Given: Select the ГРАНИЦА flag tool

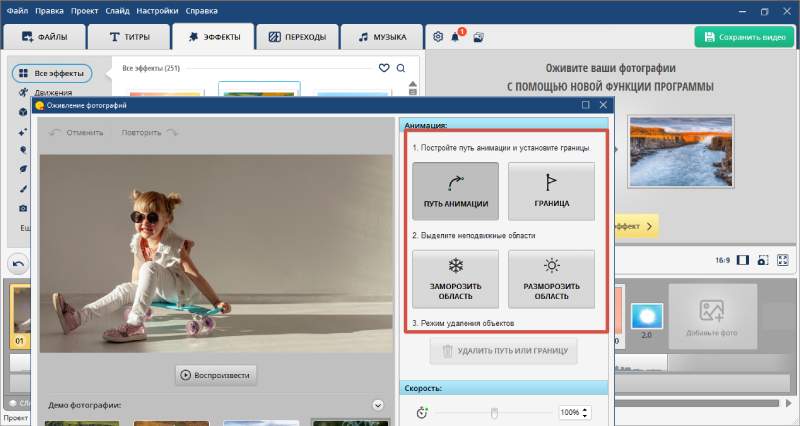Looking at the screenshot, I should [x=552, y=191].
